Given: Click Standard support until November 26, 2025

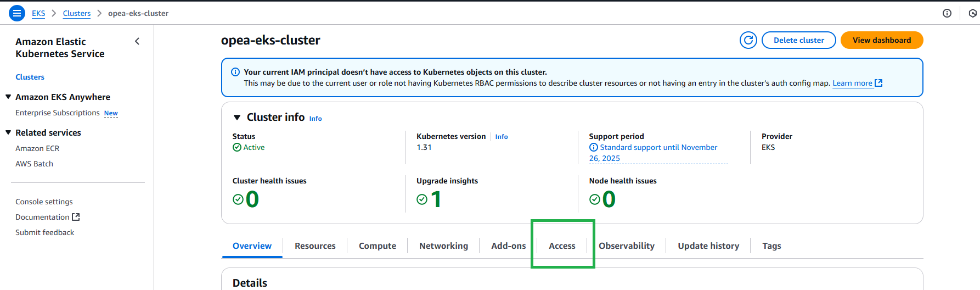Looking at the screenshot, I should pyautogui.click(x=658, y=153).
